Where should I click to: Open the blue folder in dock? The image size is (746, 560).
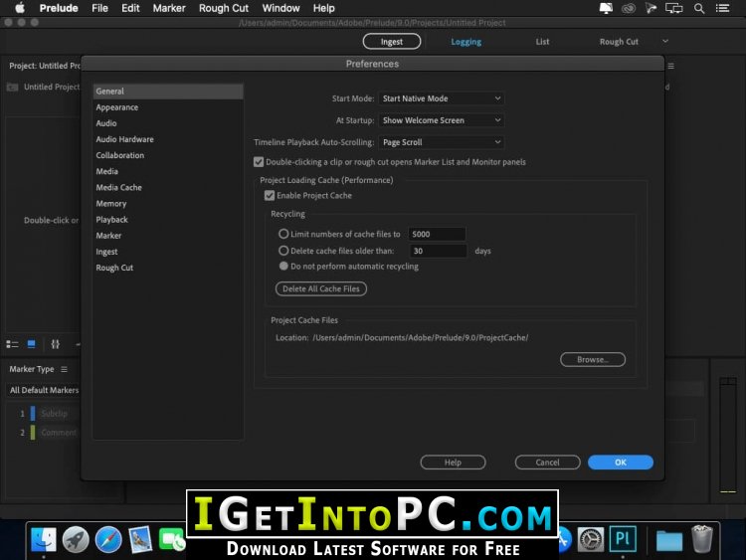(x=669, y=540)
